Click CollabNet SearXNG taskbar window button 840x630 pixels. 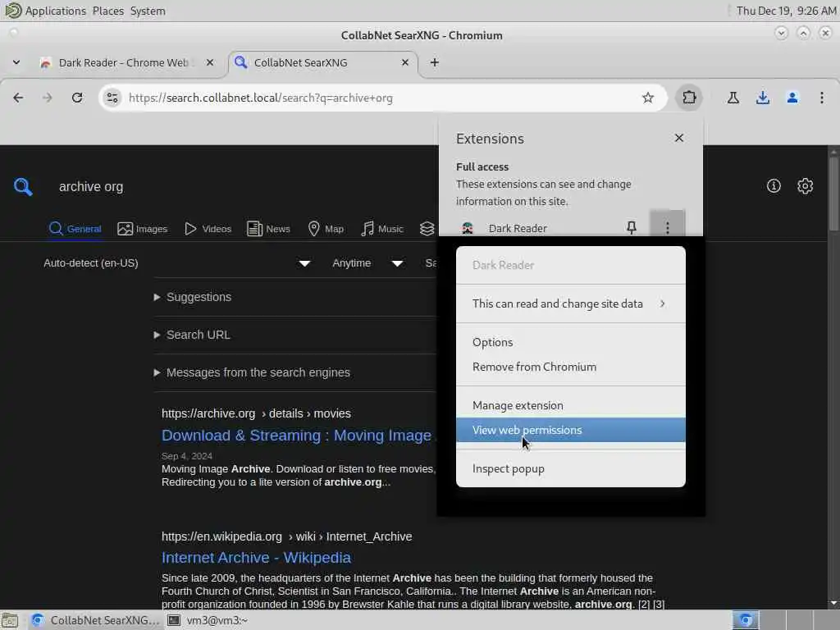click(x=95, y=620)
